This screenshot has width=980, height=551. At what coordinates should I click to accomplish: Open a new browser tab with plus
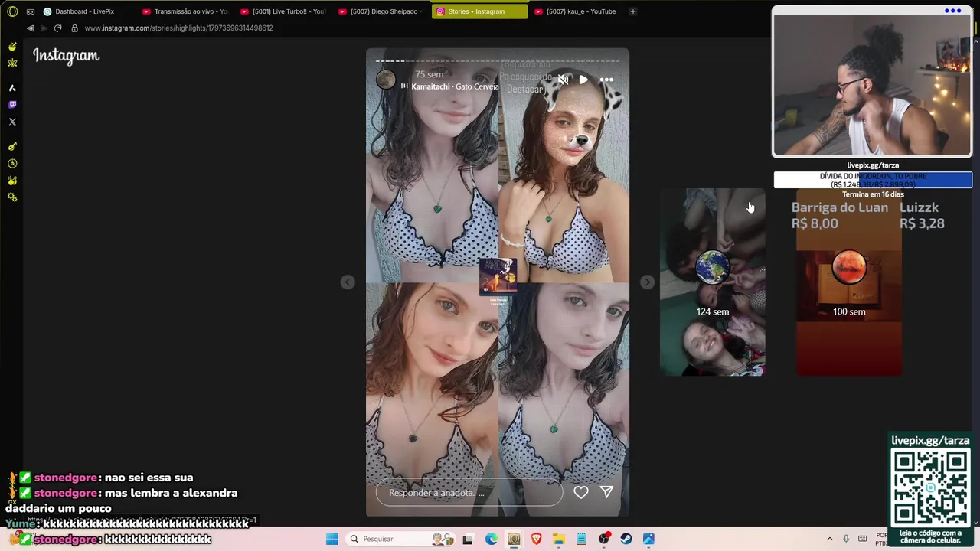pyautogui.click(x=632, y=11)
